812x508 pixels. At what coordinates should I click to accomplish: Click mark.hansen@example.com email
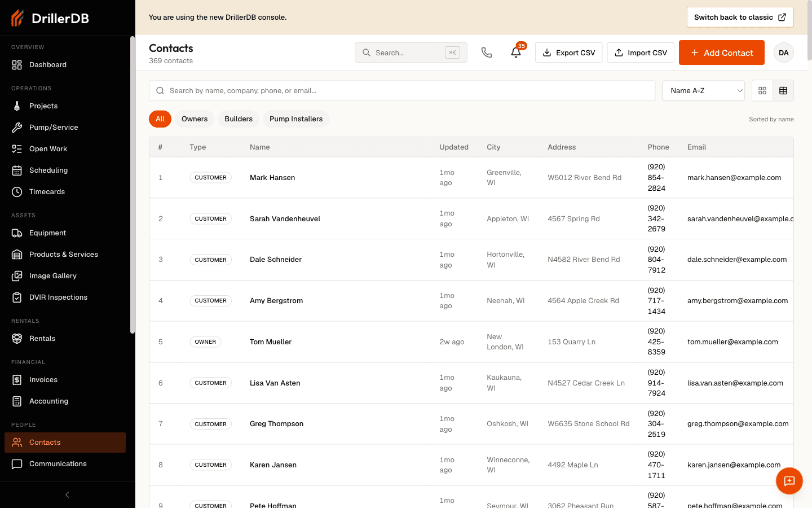[x=734, y=177]
